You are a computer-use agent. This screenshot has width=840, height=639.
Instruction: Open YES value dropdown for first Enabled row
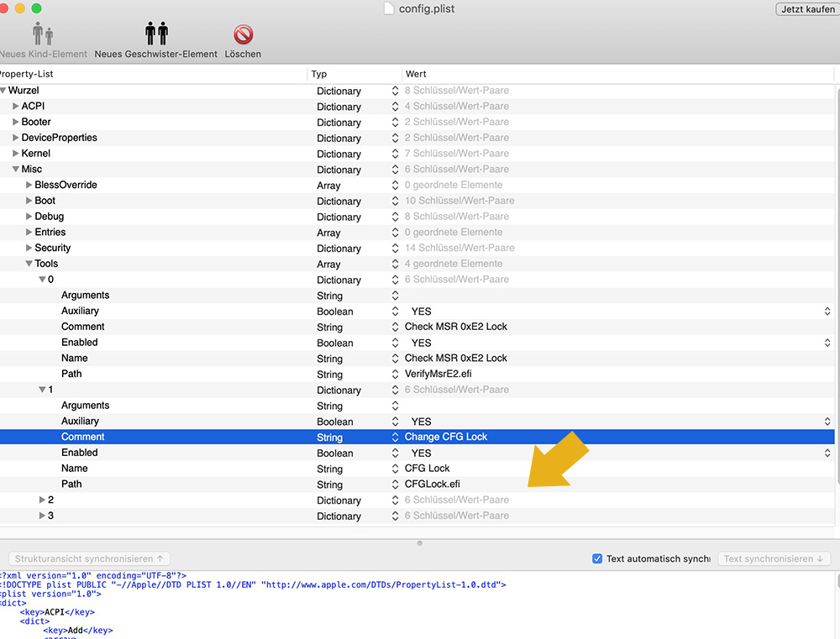(x=827, y=343)
